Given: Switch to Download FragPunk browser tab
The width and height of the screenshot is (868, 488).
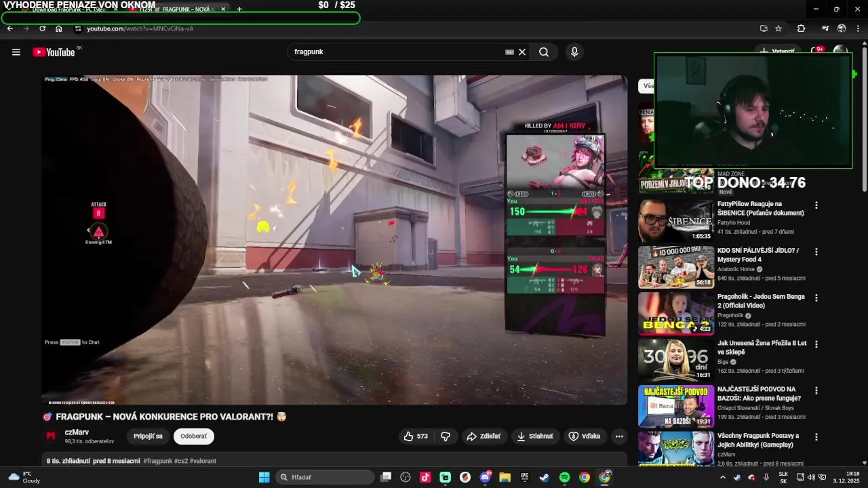Looking at the screenshot, I should click(x=68, y=9).
